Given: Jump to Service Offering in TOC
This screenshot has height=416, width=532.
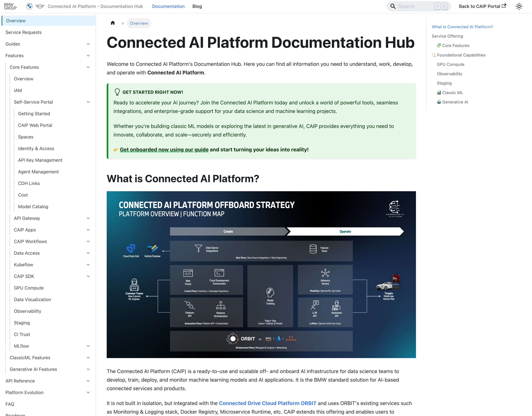Looking at the screenshot, I should pyautogui.click(x=447, y=36).
